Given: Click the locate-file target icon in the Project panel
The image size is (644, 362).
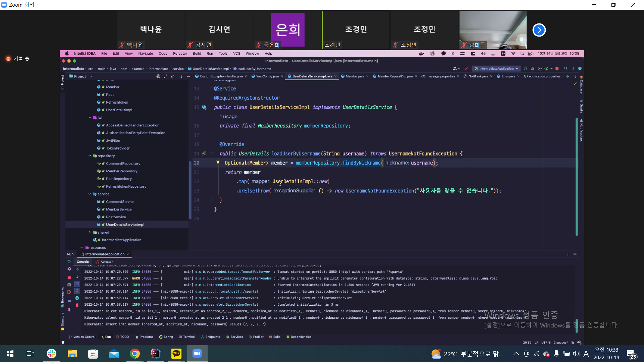Looking at the screenshot, I should (x=158, y=76).
